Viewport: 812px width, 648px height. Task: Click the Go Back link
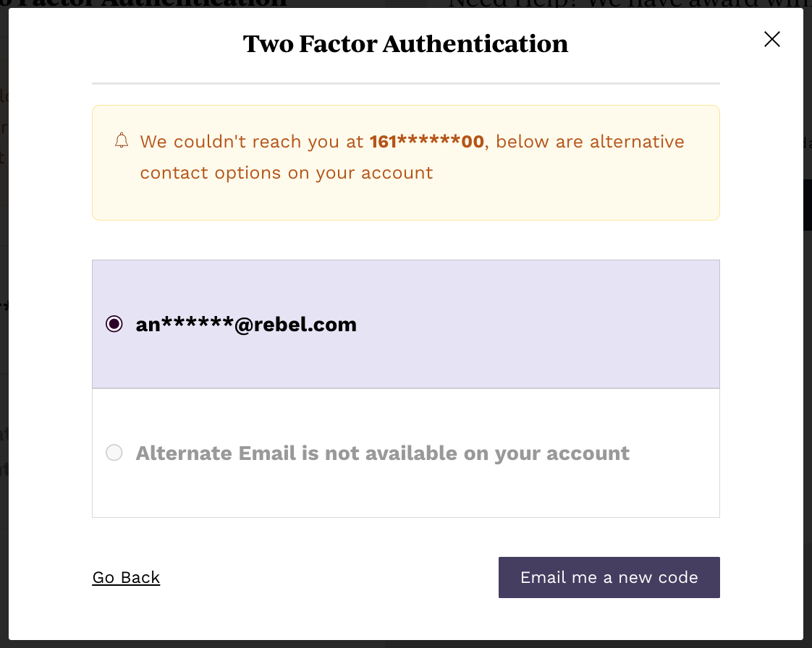point(126,578)
